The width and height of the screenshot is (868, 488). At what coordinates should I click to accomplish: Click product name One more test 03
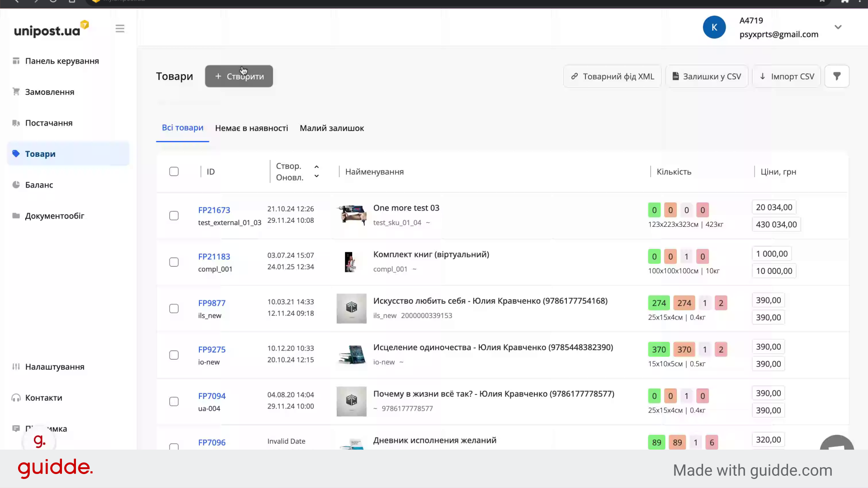pos(406,208)
